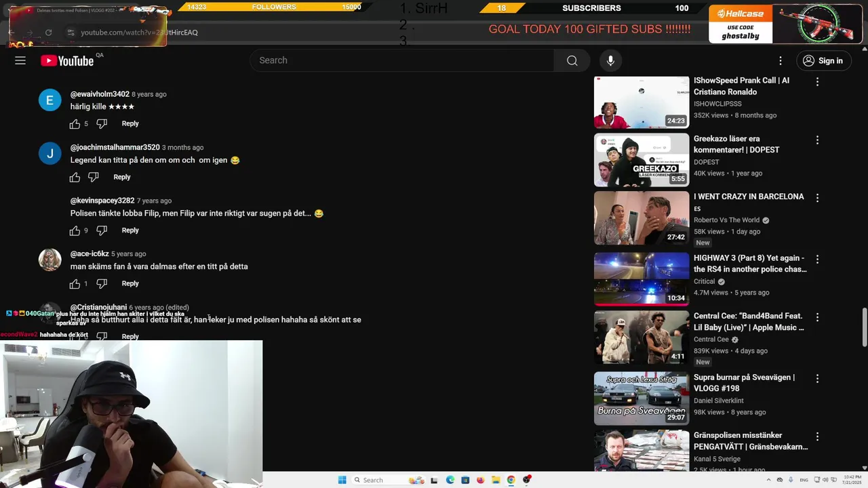This screenshot has width=868, height=488.
Task: Like the comment by @ewaivholm3402
Action: point(75,124)
